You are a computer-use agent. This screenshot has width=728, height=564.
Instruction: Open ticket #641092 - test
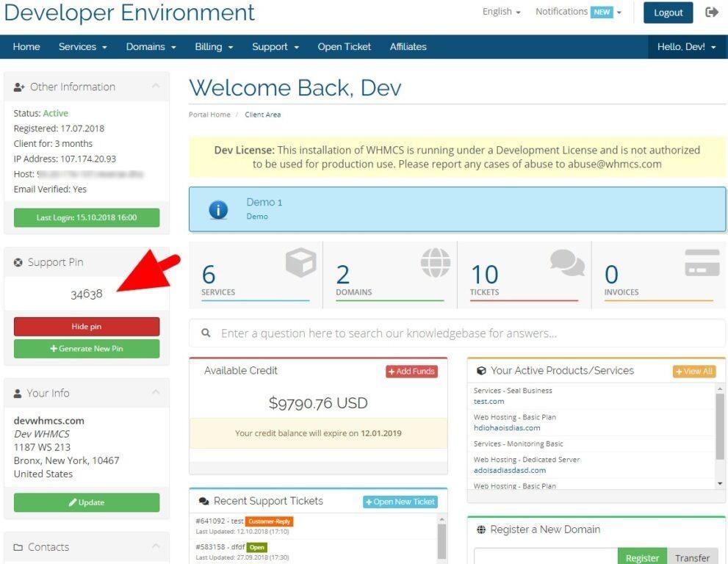point(219,521)
